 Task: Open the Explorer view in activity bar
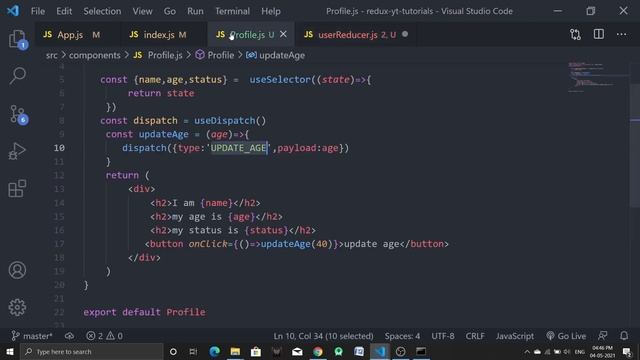(x=17, y=39)
